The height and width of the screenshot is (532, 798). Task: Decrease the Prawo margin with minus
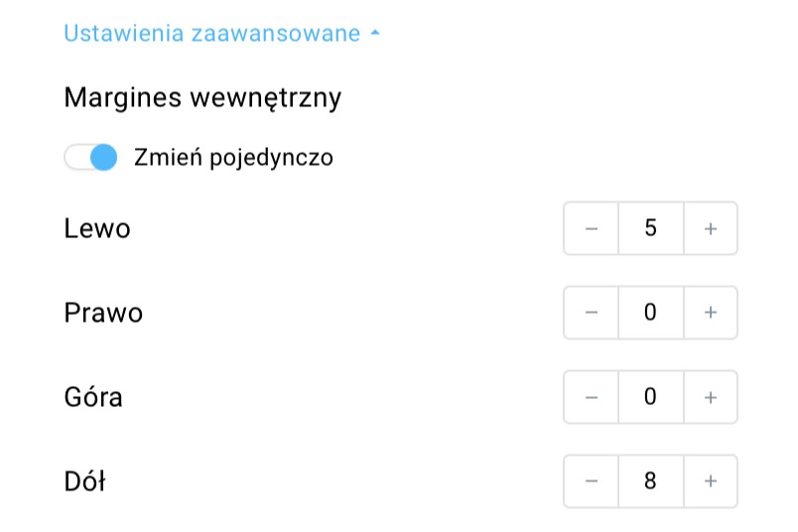(x=591, y=313)
